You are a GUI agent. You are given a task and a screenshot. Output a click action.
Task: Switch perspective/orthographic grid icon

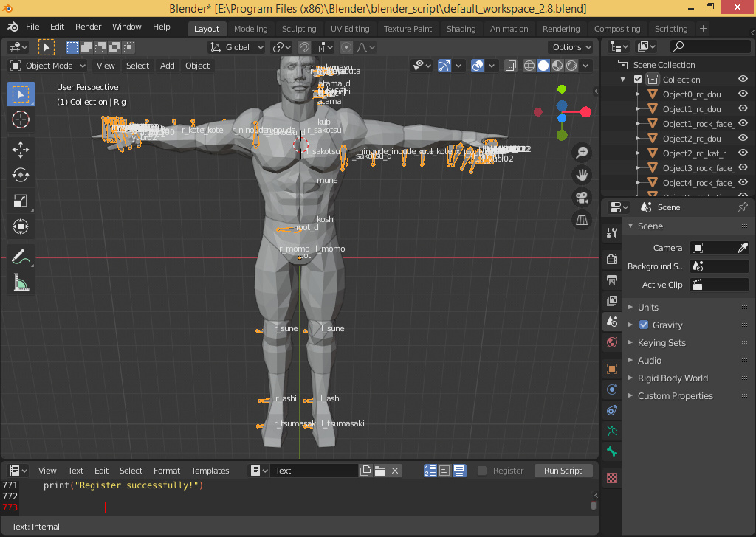pos(582,220)
